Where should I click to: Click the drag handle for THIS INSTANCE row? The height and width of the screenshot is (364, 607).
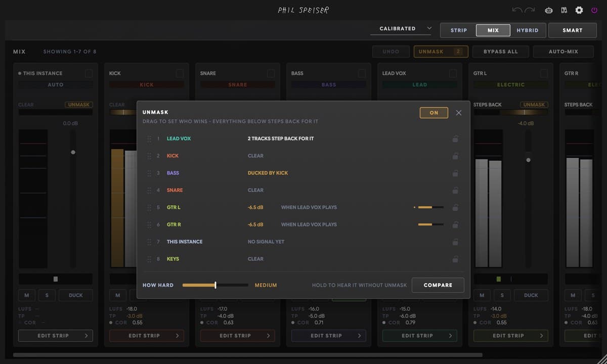(x=149, y=242)
